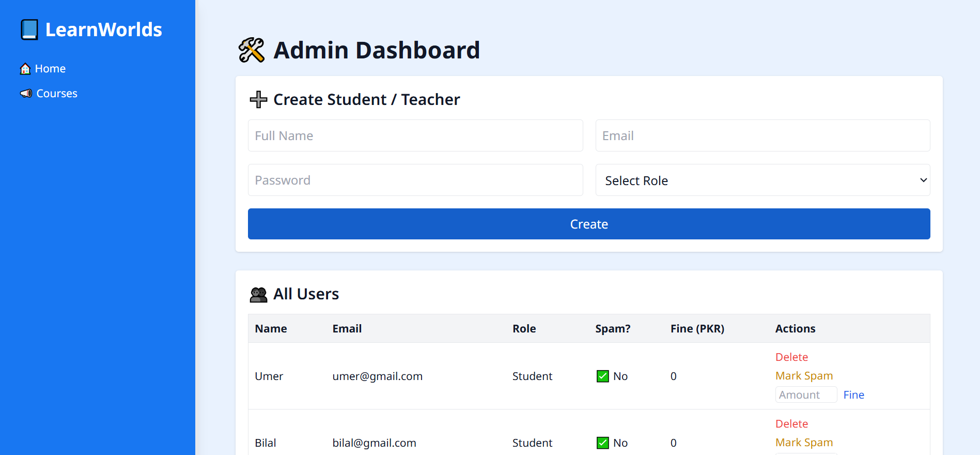
Task: Click the Admin Dashboard tools icon
Action: (252, 50)
